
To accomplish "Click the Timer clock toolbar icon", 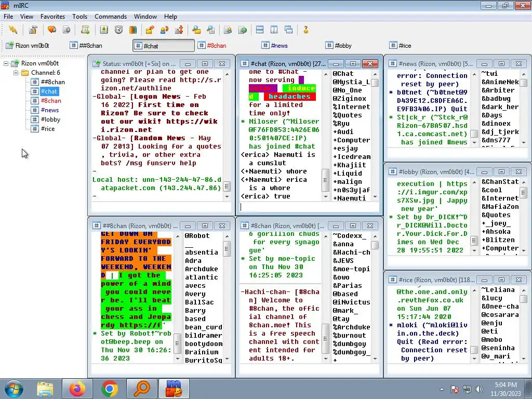I will point(118,30).
